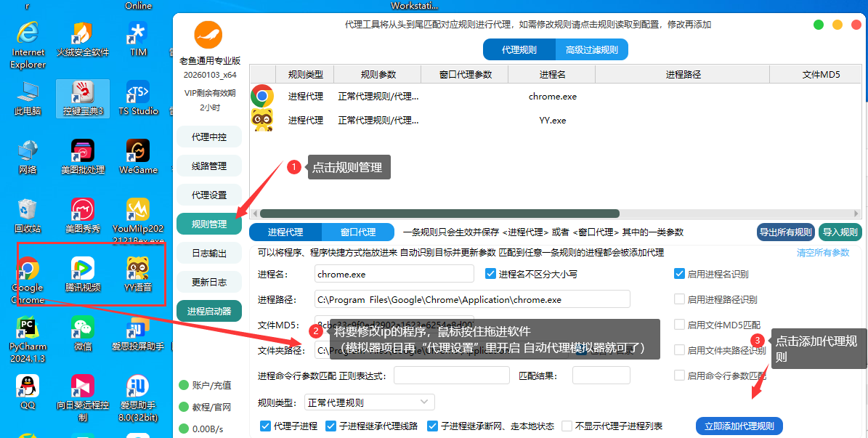Select the YY语音 desktop shortcut
This screenshot has height=438, width=868.
[x=138, y=275]
